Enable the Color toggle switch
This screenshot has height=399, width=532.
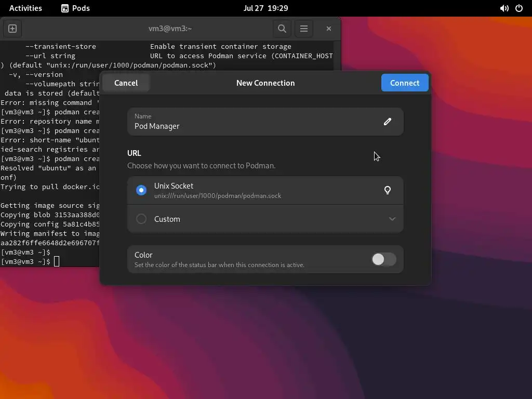pyautogui.click(x=384, y=259)
